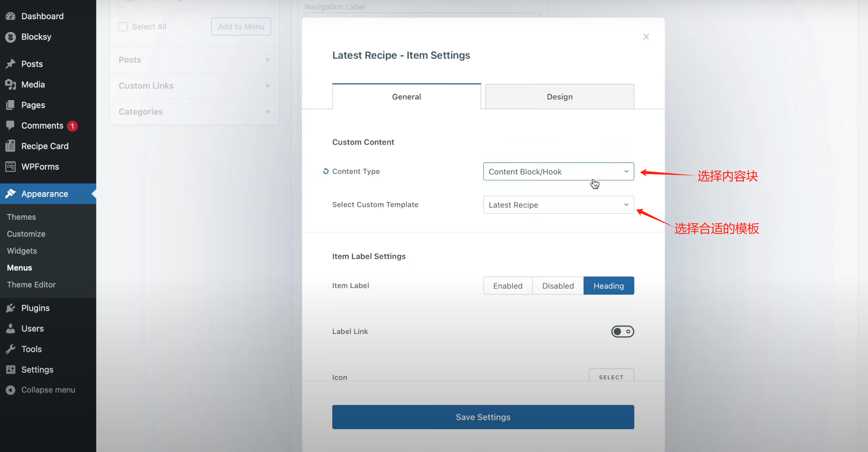Image resolution: width=868 pixels, height=452 pixels.
Task: Click SELECT to choose an icon
Action: (611, 376)
